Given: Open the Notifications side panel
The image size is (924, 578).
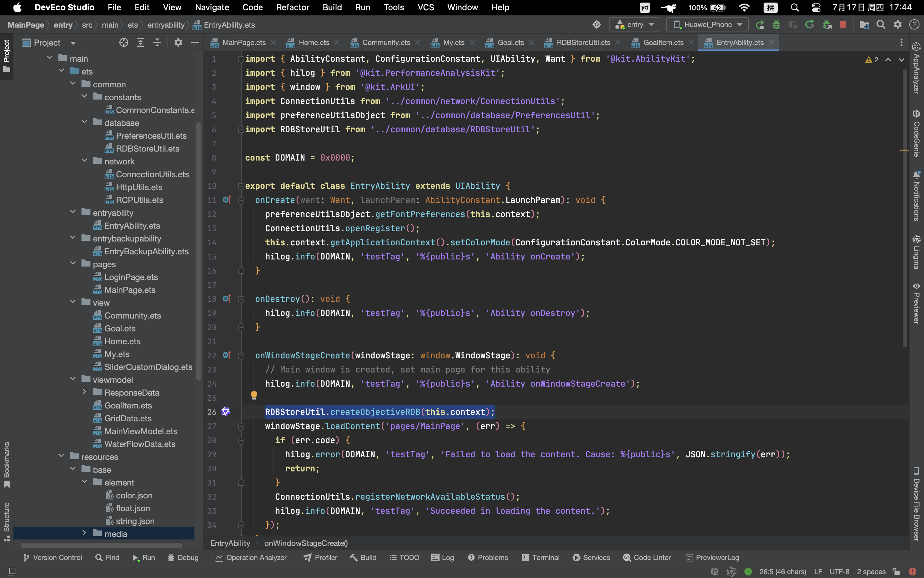Looking at the screenshot, I should tap(916, 196).
